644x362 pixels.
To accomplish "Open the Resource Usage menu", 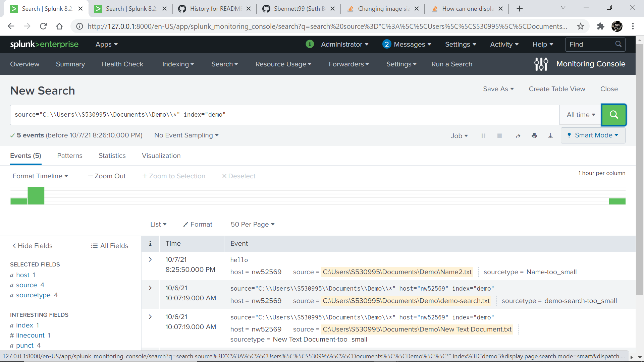I will 283,64.
